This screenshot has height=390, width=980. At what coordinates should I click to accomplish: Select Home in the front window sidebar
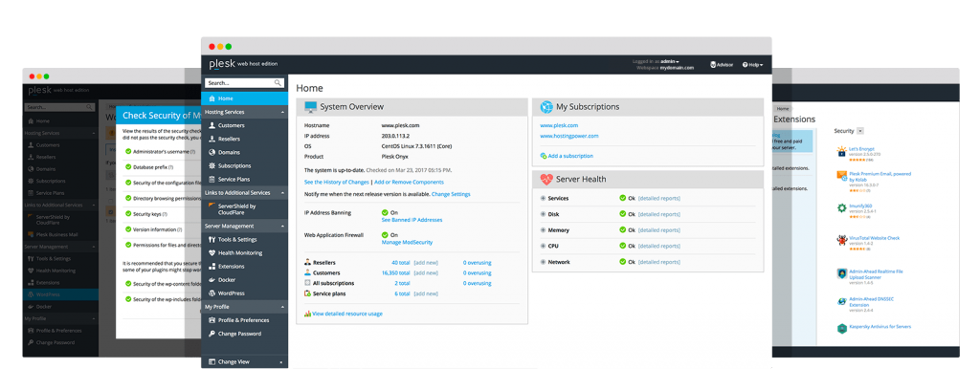[x=225, y=98]
